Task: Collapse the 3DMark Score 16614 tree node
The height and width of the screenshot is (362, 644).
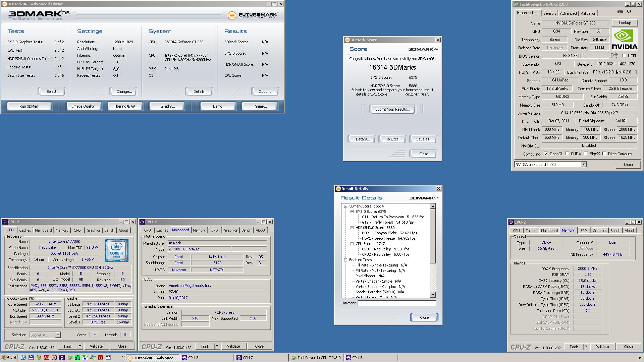Action: tap(345, 206)
